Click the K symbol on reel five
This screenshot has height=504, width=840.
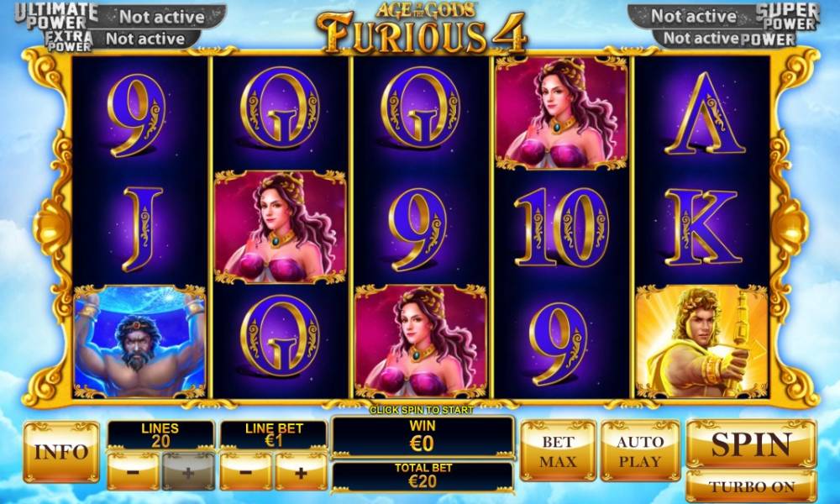703,227
